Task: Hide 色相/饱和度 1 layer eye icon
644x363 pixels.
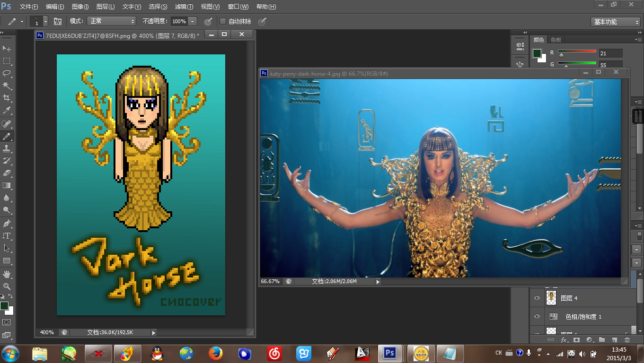Action: tap(537, 316)
